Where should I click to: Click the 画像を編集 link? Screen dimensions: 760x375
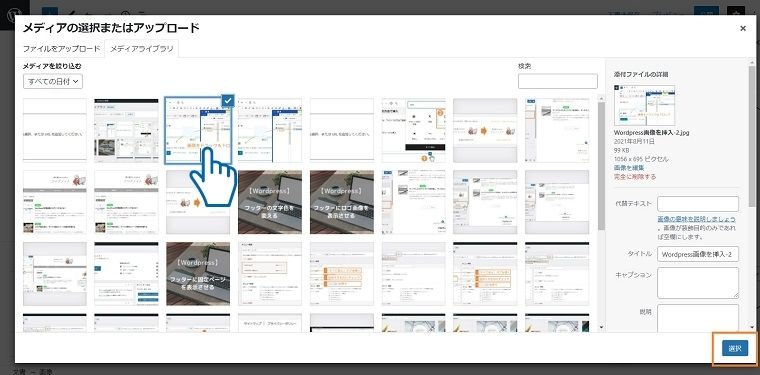629,168
